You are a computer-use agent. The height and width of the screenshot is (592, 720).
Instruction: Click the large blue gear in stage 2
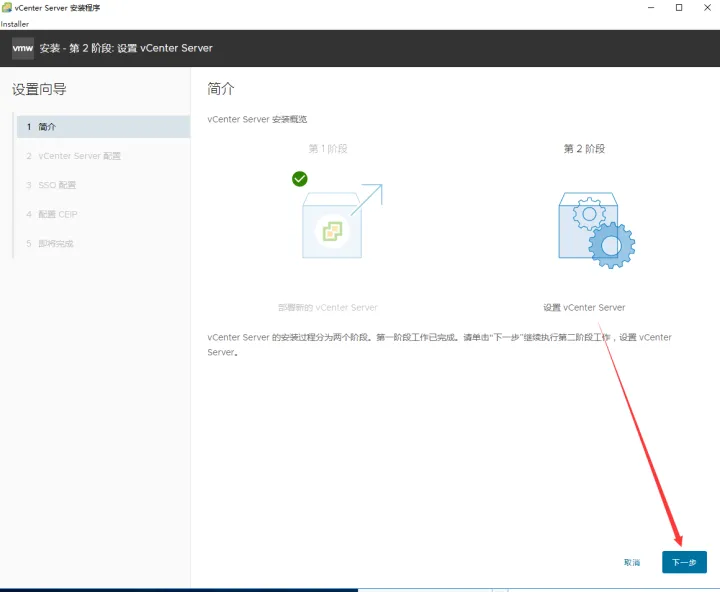(x=612, y=245)
